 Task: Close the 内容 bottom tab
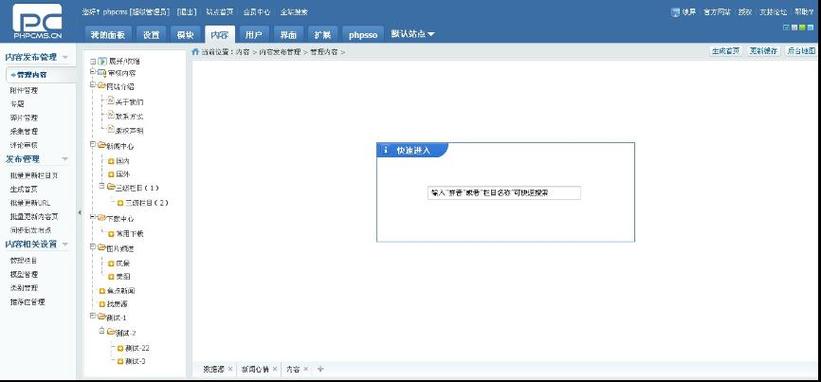[x=306, y=369]
